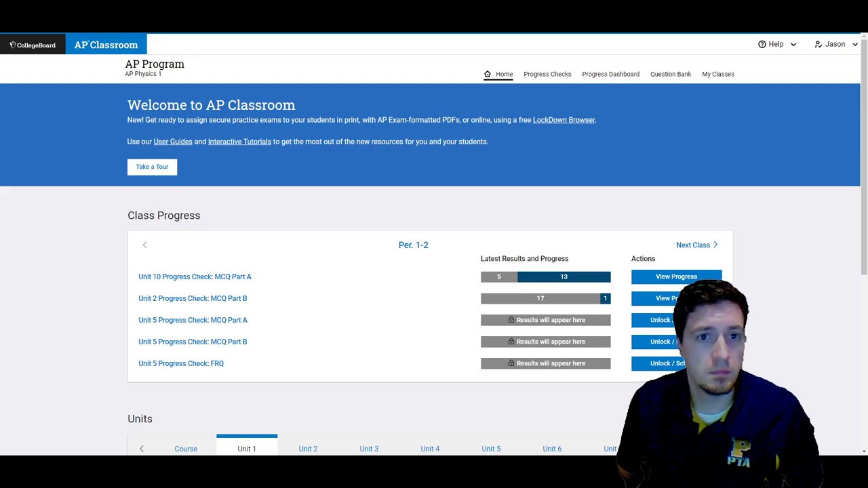Click the CollegeBoard logo
The image size is (868, 488).
click(33, 45)
